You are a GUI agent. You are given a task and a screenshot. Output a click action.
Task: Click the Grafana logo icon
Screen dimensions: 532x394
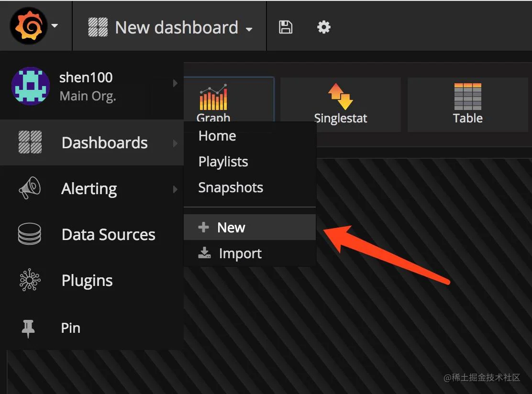pyautogui.click(x=29, y=26)
